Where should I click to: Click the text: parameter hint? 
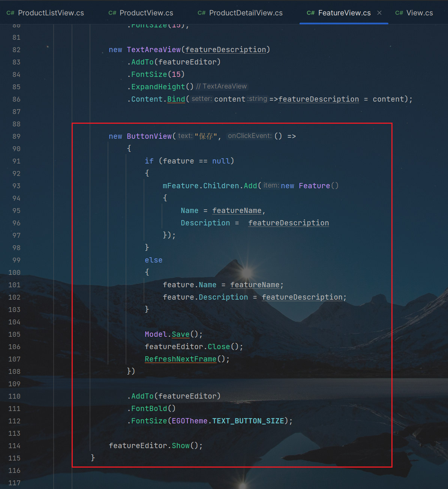(185, 136)
